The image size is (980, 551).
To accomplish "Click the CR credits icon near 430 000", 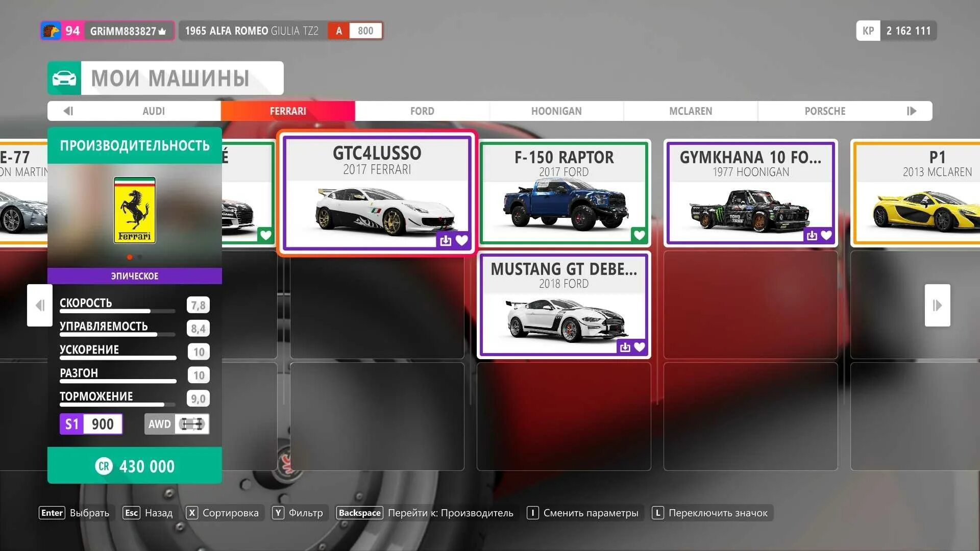I will pyautogui.click(x=104, y=466).
